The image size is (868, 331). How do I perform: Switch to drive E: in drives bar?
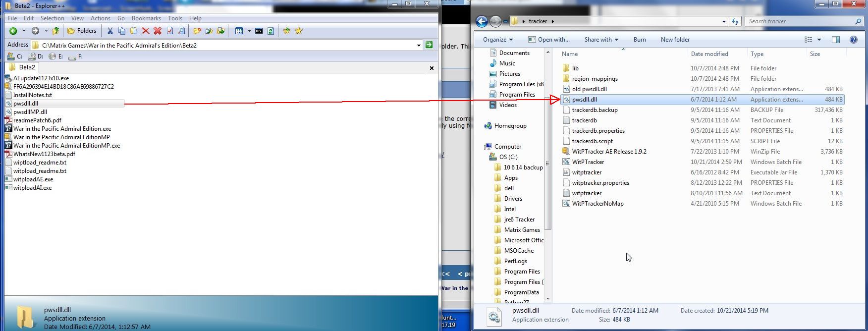(56, 56)
